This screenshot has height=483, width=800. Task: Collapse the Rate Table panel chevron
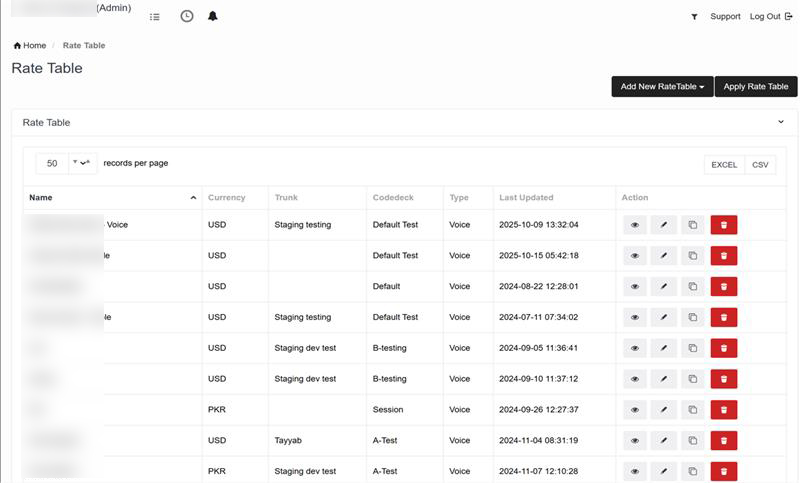pyautogui.click(x=781, y=122)
